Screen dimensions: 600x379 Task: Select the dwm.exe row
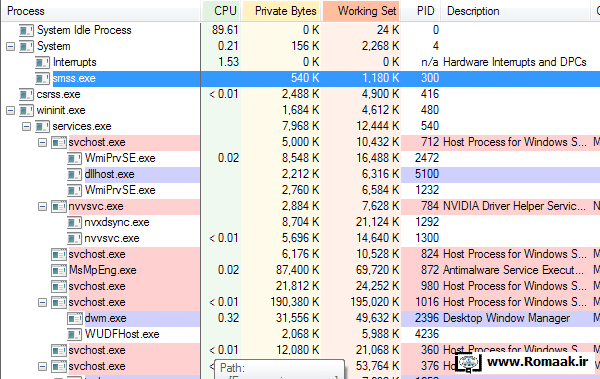pos(300,319)
